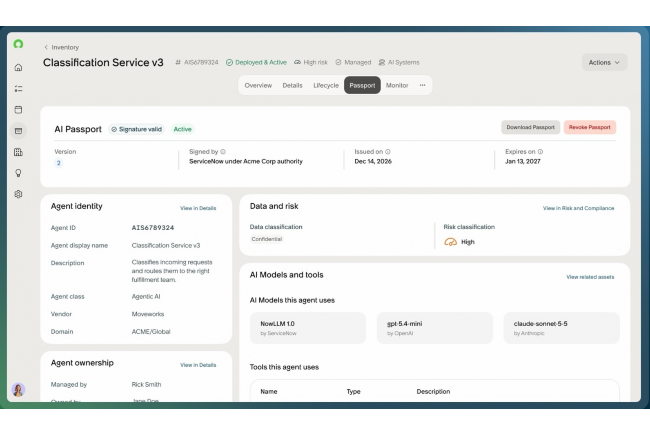
Task: Click the AI Systems icon in header
Action: (382, 63)
